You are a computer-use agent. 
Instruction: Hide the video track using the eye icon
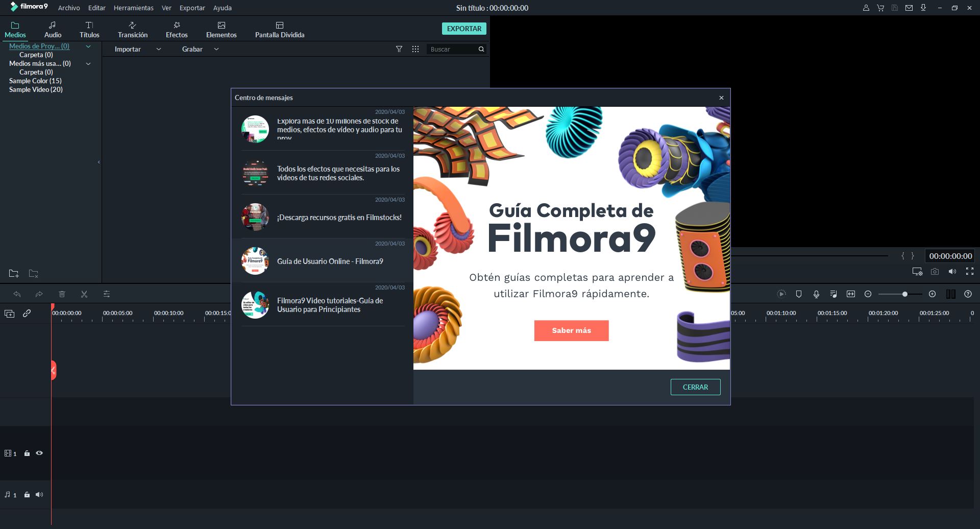click(39, 453)
